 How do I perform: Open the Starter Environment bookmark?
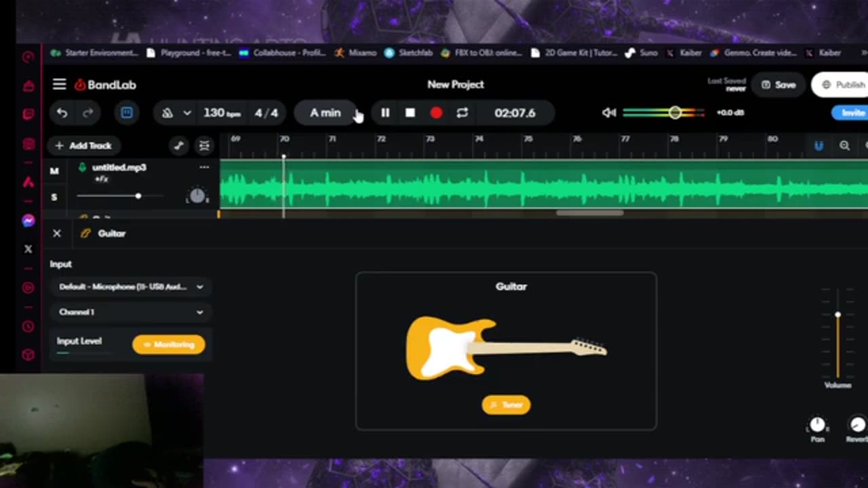(x=94, y=53)
